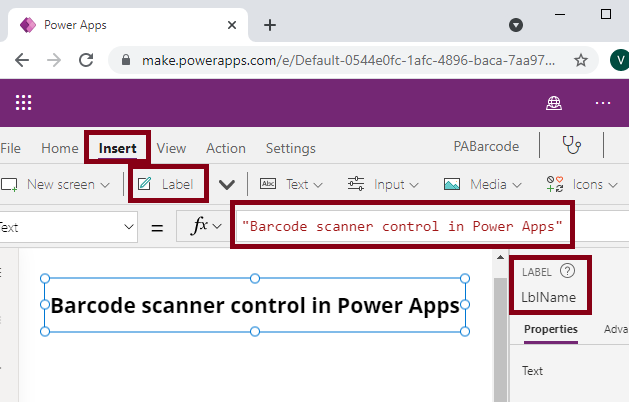630x406 pixels.
Task: Open the Input controls dropdown
Action: [x=414, y=185]
